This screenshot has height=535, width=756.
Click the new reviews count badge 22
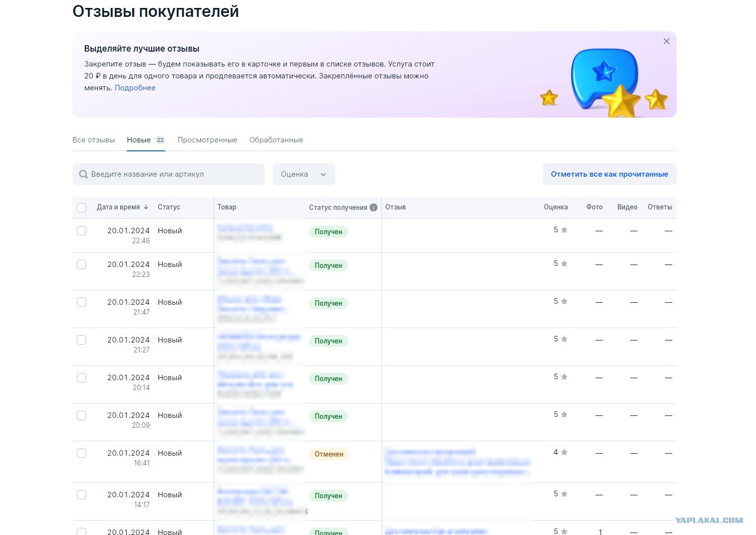click(x=160, y=140)
